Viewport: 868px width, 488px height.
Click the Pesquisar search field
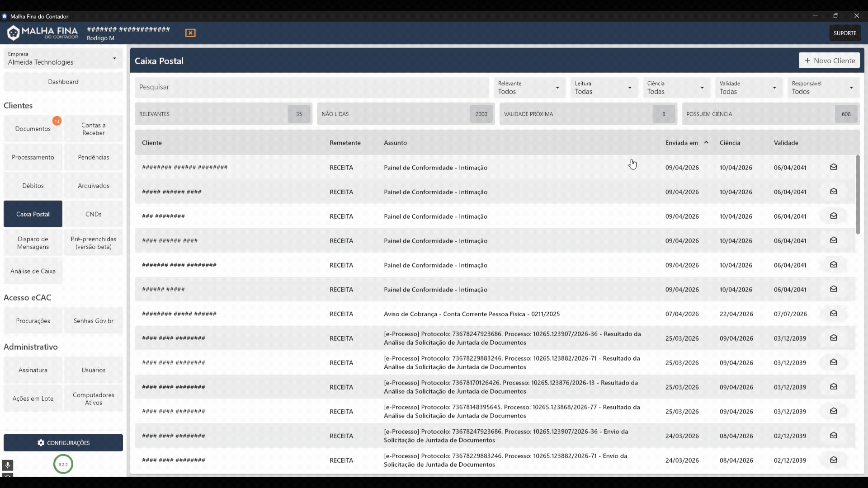click(311, 87)
